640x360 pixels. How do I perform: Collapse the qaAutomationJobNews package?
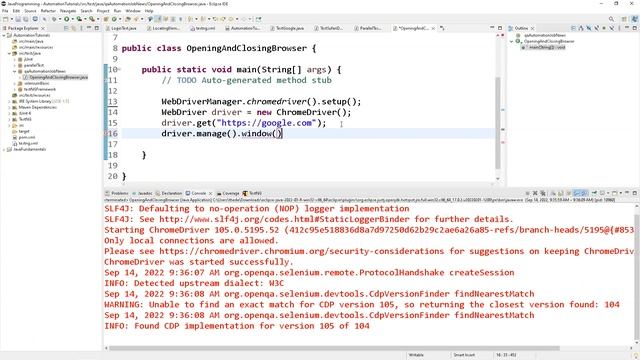15,71
